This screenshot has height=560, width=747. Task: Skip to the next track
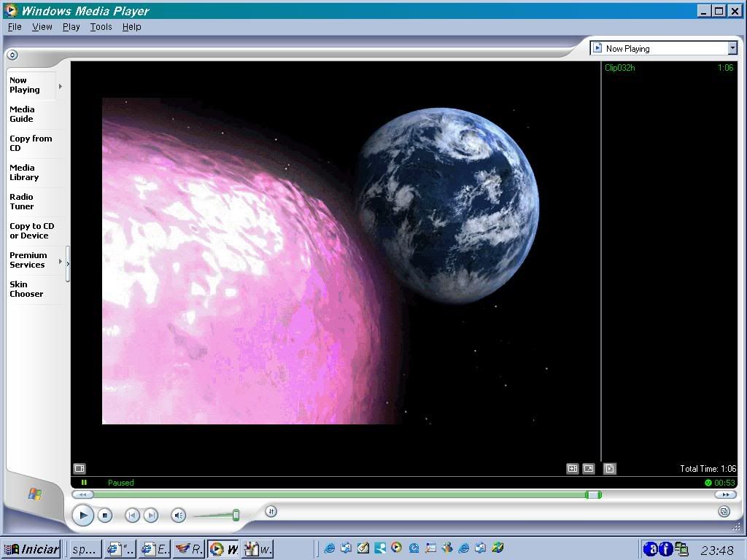click(151, 516)
